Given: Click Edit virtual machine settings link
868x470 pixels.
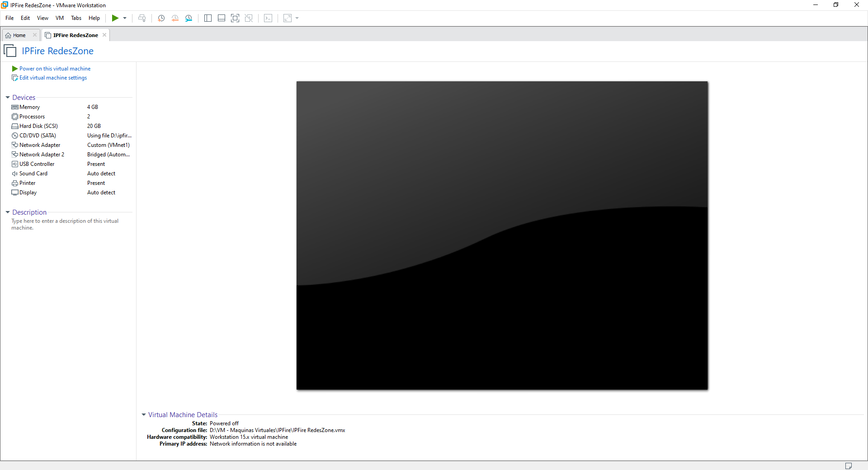Looking at the screenshot, I should pyautogui.click(x=53, y=78).
